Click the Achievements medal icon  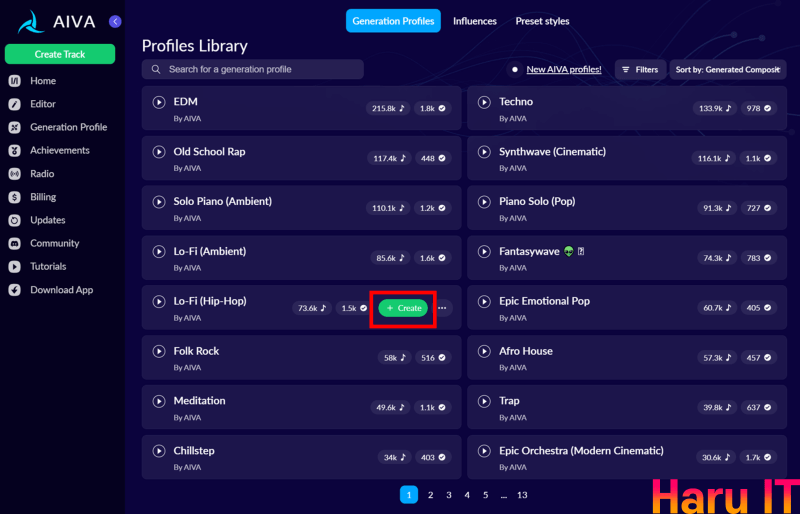15,151
